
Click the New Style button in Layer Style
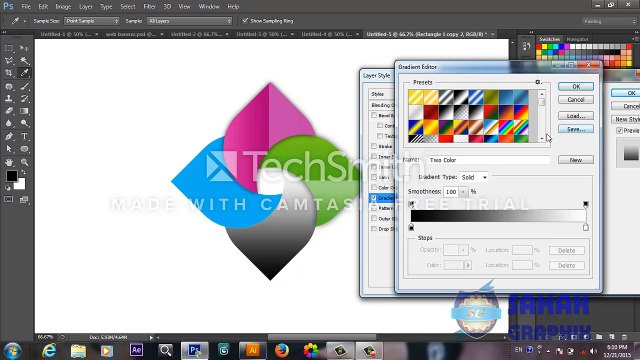pos(626,119)
